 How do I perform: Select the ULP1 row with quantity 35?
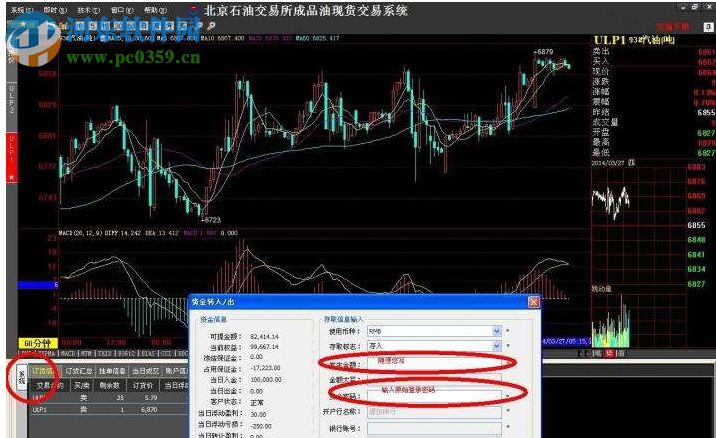point(108,398)
